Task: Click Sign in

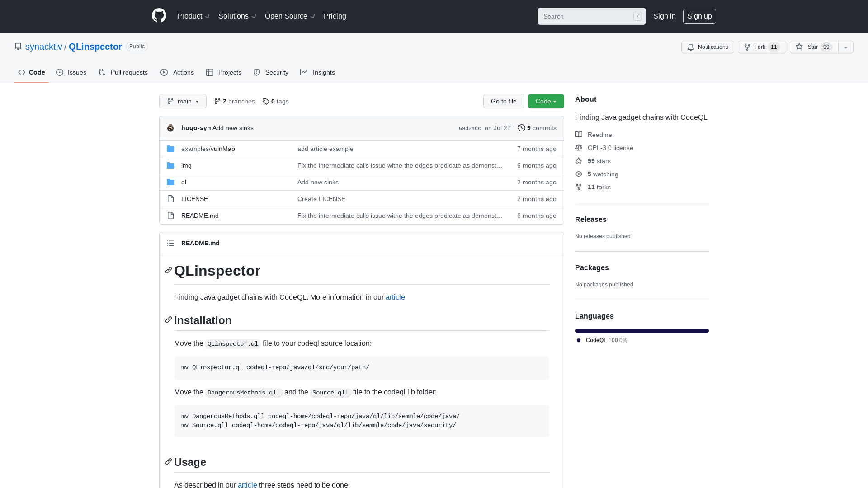Action: pyautogui.click(x=665, y=16)
